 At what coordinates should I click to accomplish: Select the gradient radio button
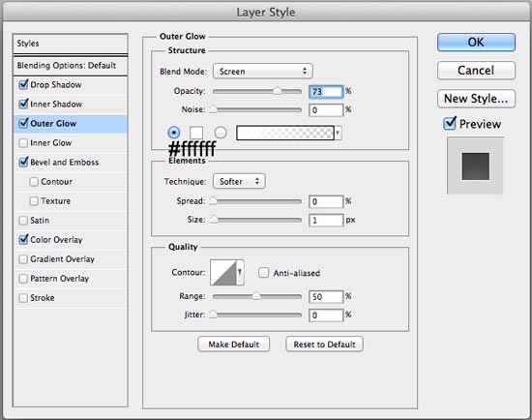coord(221,133)
